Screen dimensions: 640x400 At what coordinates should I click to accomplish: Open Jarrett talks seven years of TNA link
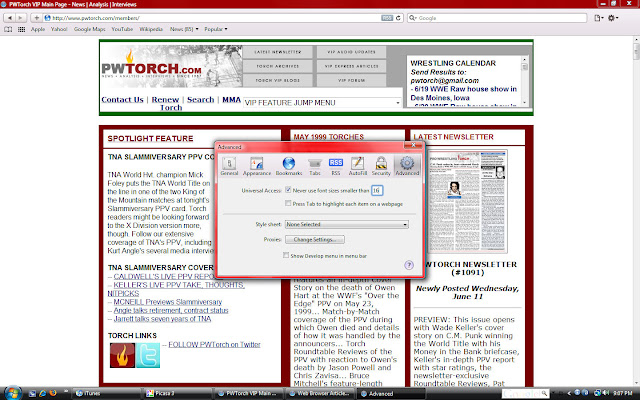point(162,319)
